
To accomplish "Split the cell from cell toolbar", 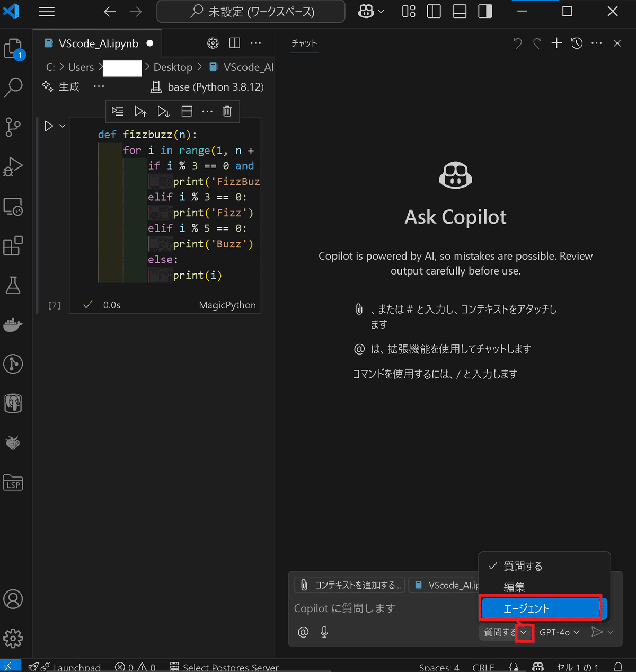I will (x=187, y=111).
